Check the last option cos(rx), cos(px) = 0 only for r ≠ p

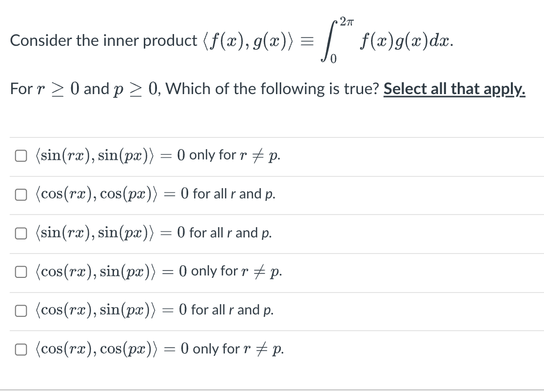pos(21,349)
